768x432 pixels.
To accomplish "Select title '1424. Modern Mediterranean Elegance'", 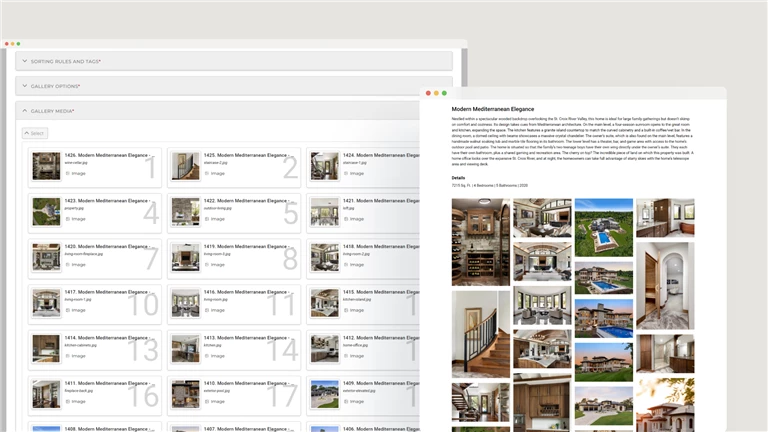I will (381, 155).
